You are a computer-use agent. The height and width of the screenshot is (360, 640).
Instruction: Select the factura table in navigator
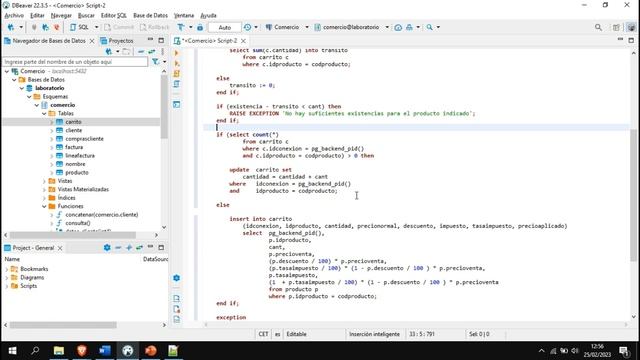[74, 147]
